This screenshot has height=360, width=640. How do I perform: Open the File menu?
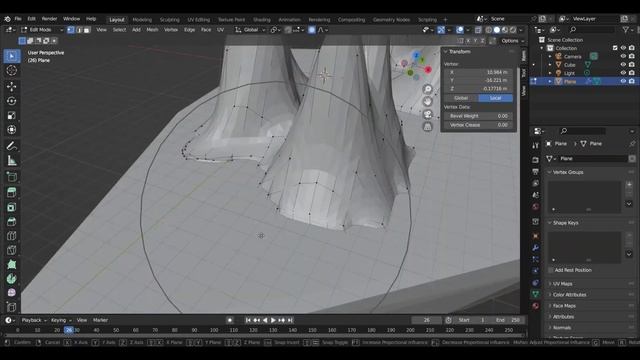18,19
